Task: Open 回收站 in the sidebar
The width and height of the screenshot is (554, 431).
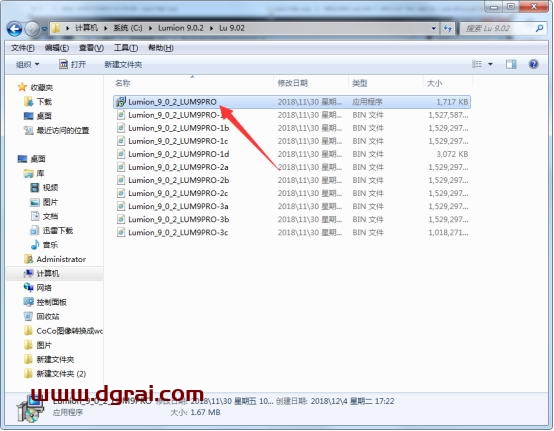Action: (x=48, y=316)
